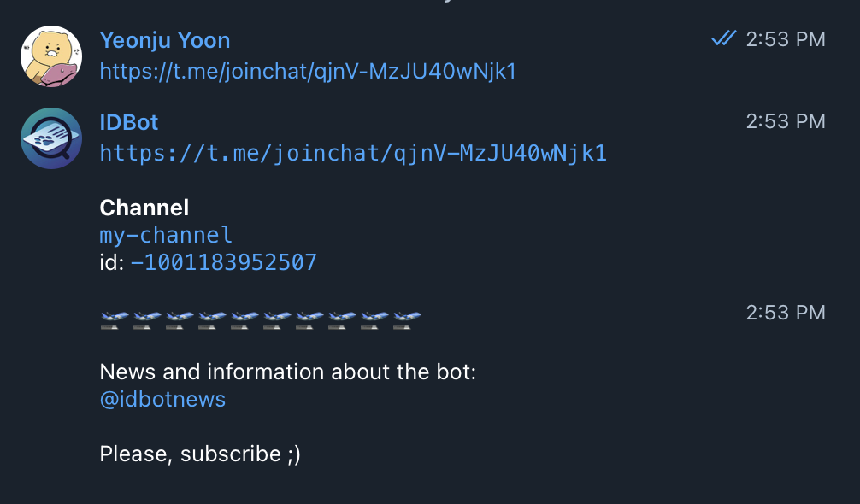Image resolution: width=860 pixels, height=504 pixels.
Task: Click the double checkmark read receipt
Action: pos(724,37)
